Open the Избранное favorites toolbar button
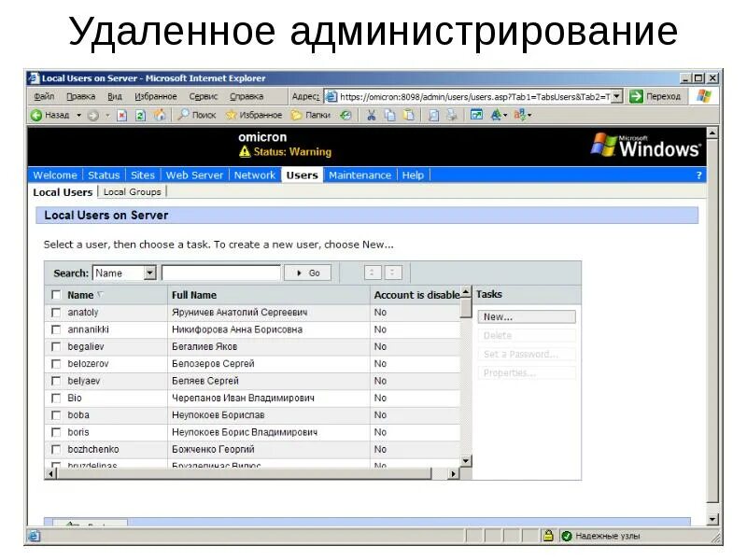Image resolution: width=747 pixels, height=560 pixels. pyautogui.click(x=253, y=115)
